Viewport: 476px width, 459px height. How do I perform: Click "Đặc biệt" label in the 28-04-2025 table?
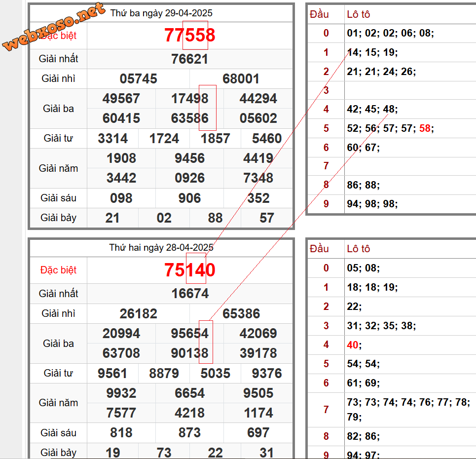pyautogui.click(x=58, y=270)
